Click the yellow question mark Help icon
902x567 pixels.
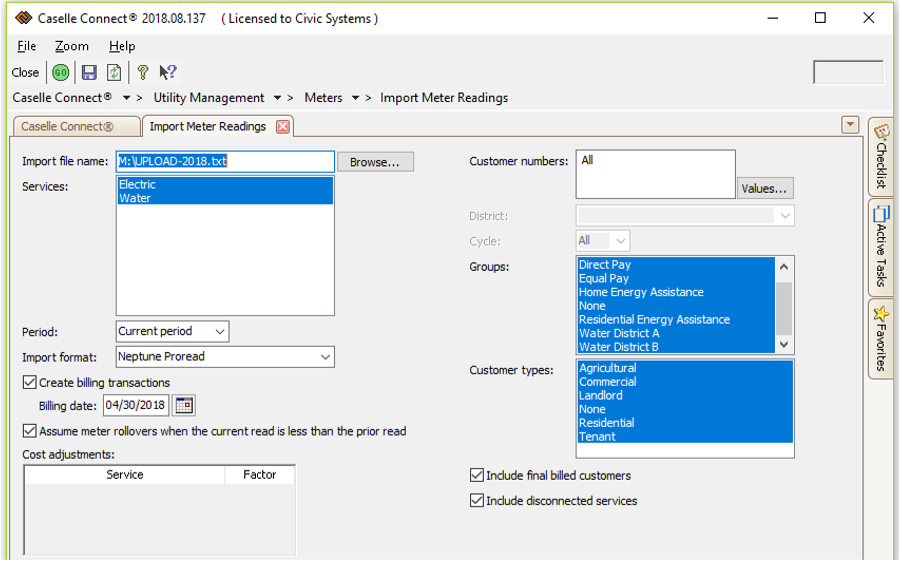142,72
